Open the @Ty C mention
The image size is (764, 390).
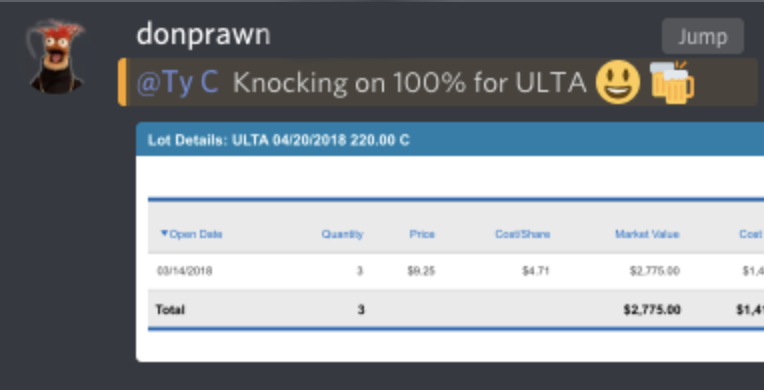click(177, 82)
